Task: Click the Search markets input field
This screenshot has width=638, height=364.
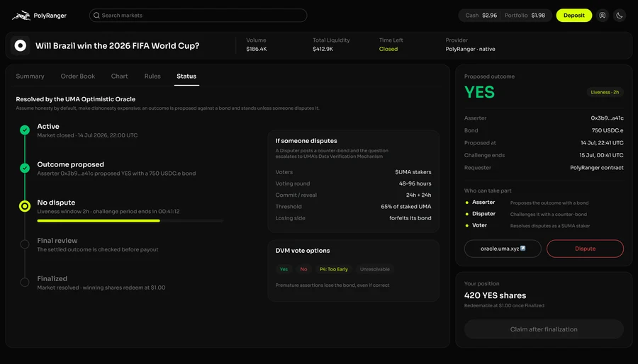Action: pos(198,16)
